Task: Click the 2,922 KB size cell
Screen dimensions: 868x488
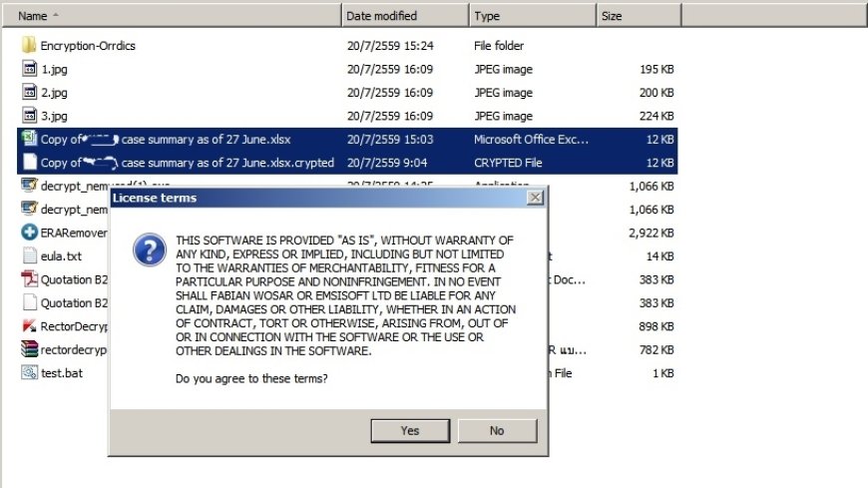Action: tap(651, 233)
